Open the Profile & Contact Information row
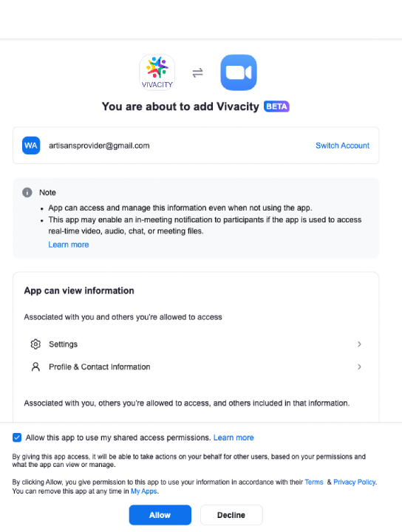Viewport: 402px width, 532px height. [196, 366]
